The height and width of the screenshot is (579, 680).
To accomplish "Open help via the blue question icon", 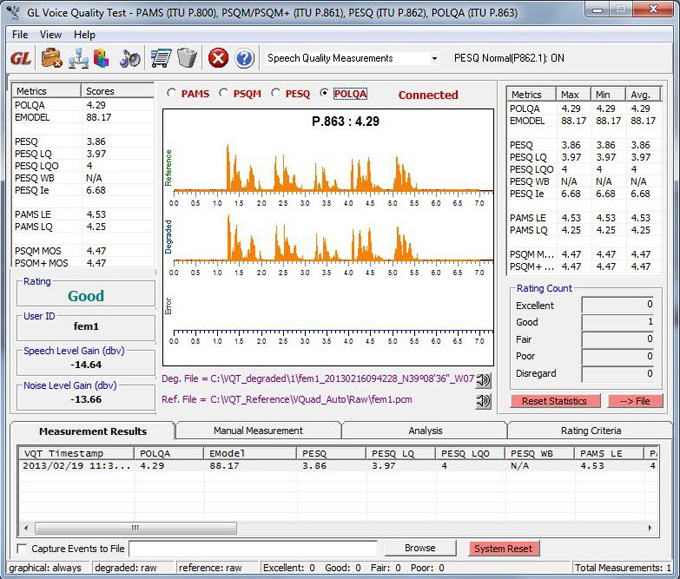I will [x=245, y=58].
